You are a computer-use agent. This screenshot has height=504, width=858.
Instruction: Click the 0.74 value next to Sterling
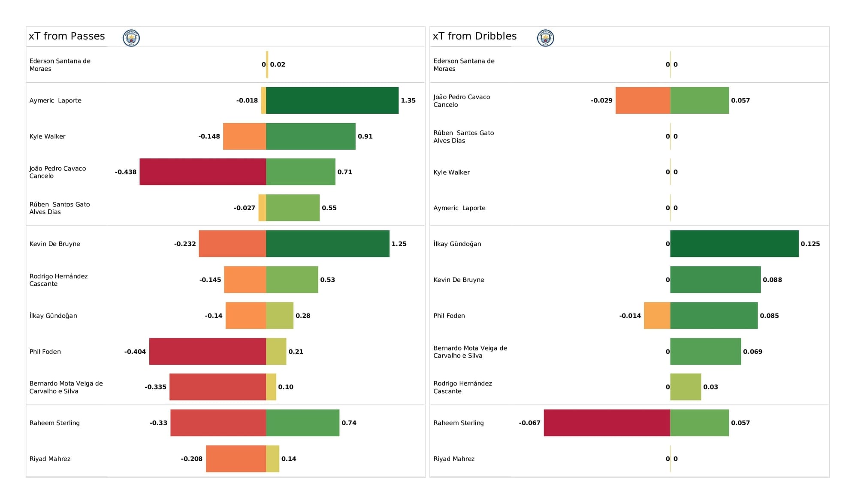click(x=349, y=423)
